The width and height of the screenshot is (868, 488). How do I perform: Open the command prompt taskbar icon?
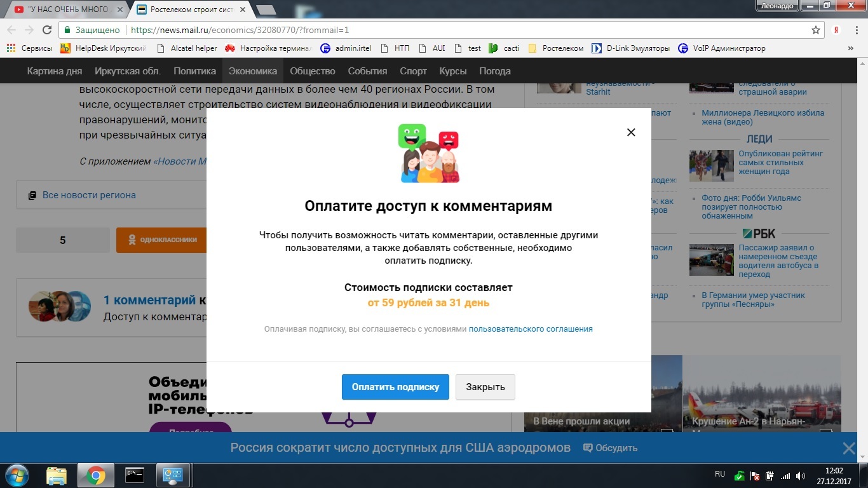tap(134, 475)
